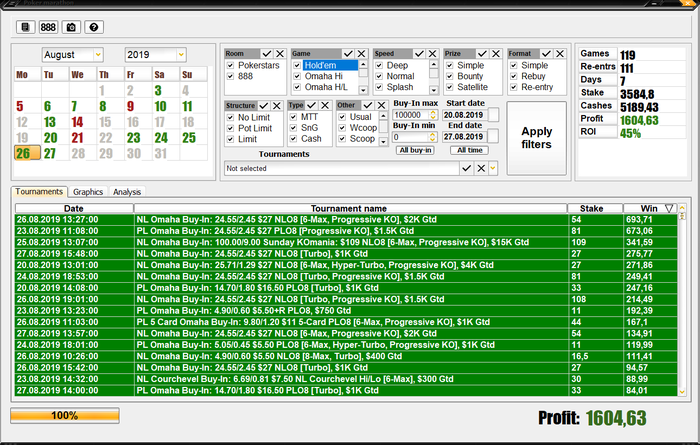Increase Buy-In max spinner

433,112
